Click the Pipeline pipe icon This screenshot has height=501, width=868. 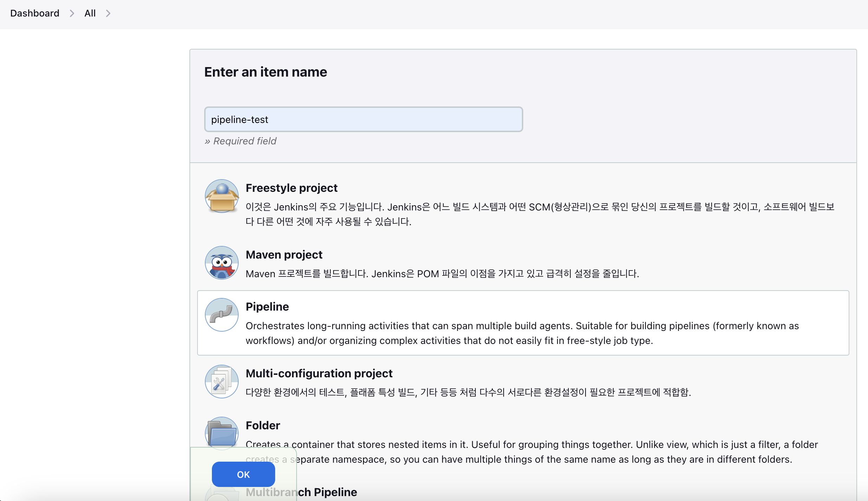pos(221,314)
